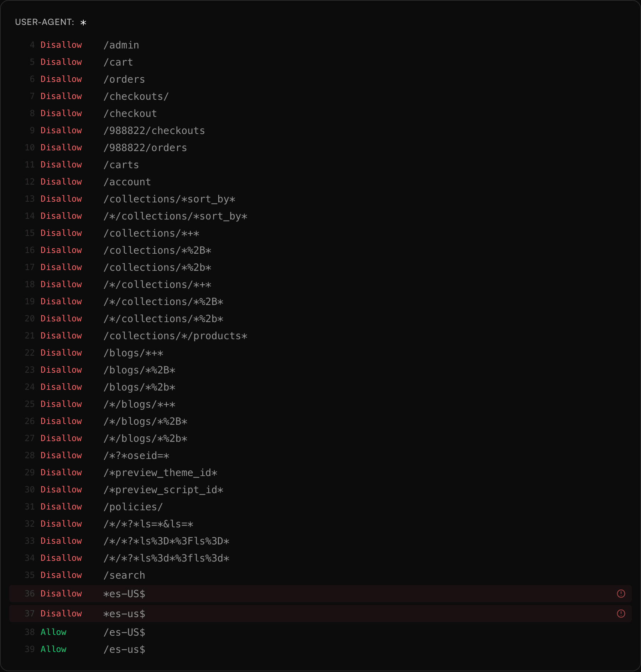The image size is (641, 672).
Task: Click the warning icon on line 36
Action: (x=621, y=594)
